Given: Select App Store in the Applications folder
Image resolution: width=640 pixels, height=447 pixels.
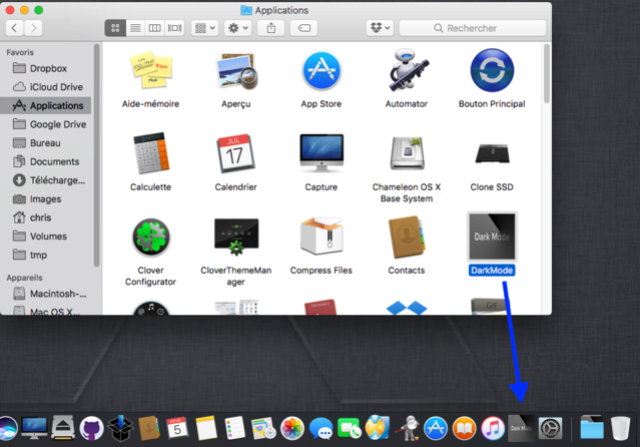Looking at the screenshot, I should point(321,71).
